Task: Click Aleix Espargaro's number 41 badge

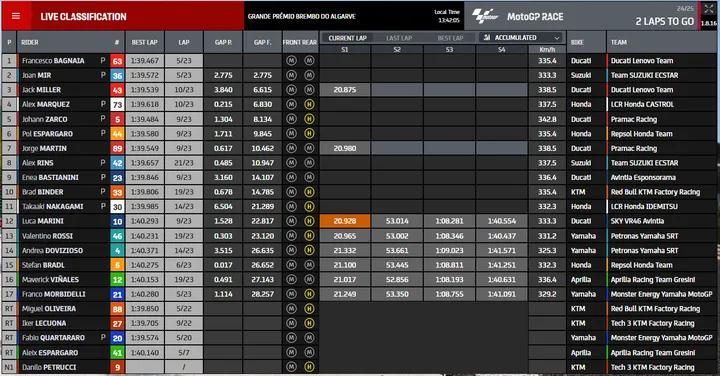Action: tap(118, 353)
